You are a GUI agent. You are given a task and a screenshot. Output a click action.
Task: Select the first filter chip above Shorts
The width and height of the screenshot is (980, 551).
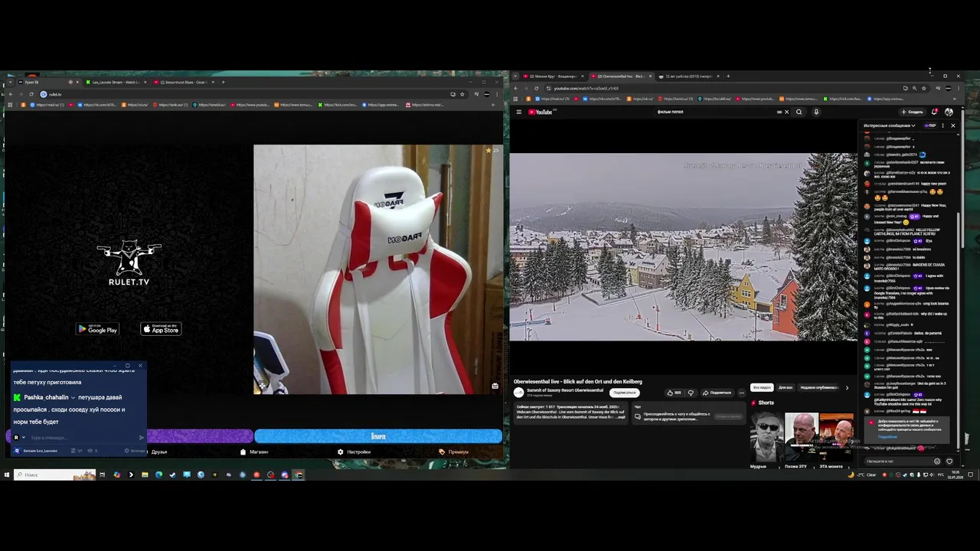(x=761, y=387)
